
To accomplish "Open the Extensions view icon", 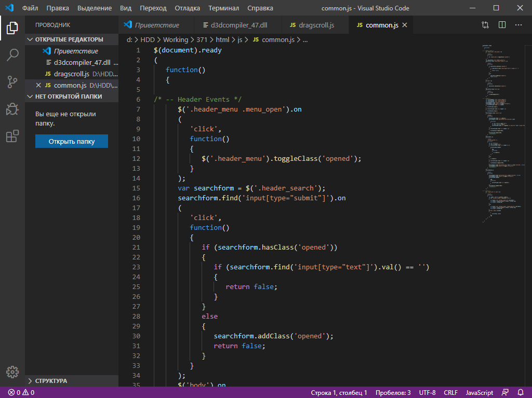I will click(x=12, y=136).
